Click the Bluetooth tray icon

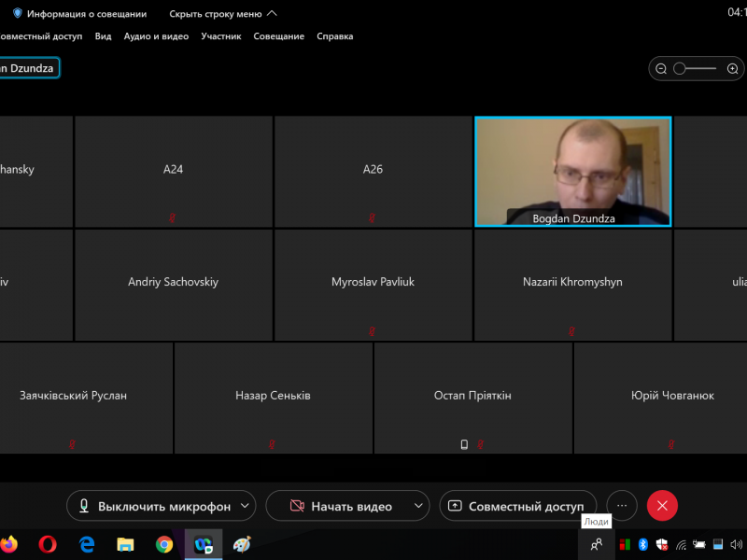[642, 544]
